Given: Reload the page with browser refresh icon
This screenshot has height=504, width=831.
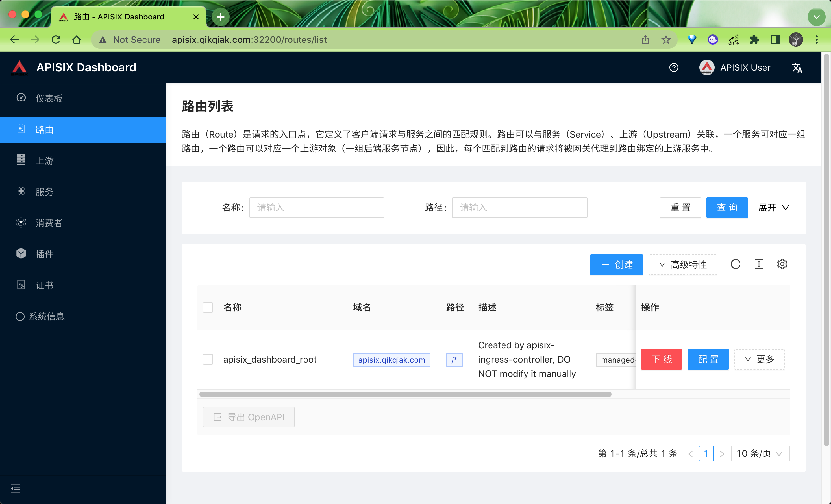Looking at the screenshot, I should coord(56,40).
